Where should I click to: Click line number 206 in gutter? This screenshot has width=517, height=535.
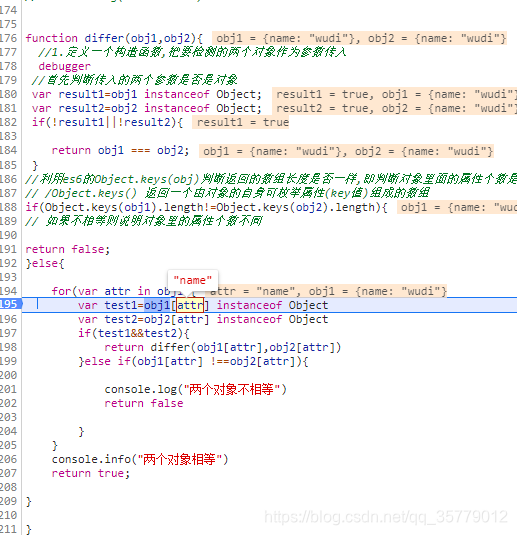(9, 459)
